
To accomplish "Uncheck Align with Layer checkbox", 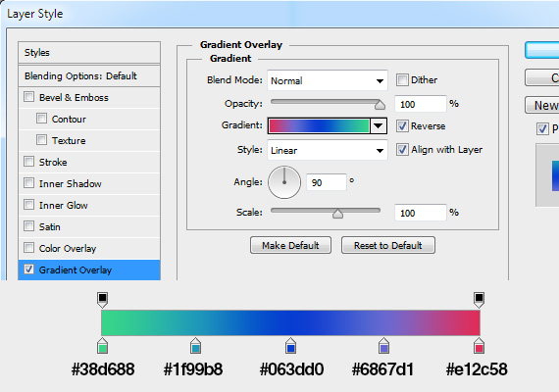I will coord(402,149).
